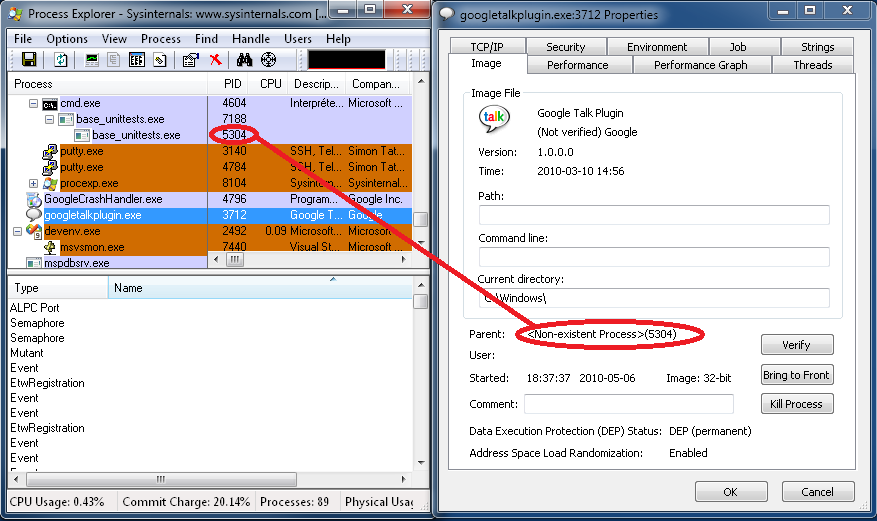This screenshot has width=877, height=521.
Task: Click the binoculars Find Handle icon
Action: click(244, 59)
